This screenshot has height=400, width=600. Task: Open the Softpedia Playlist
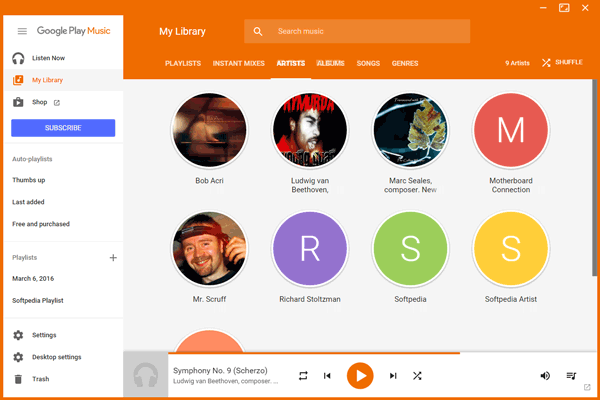click(x=38, y=301)
